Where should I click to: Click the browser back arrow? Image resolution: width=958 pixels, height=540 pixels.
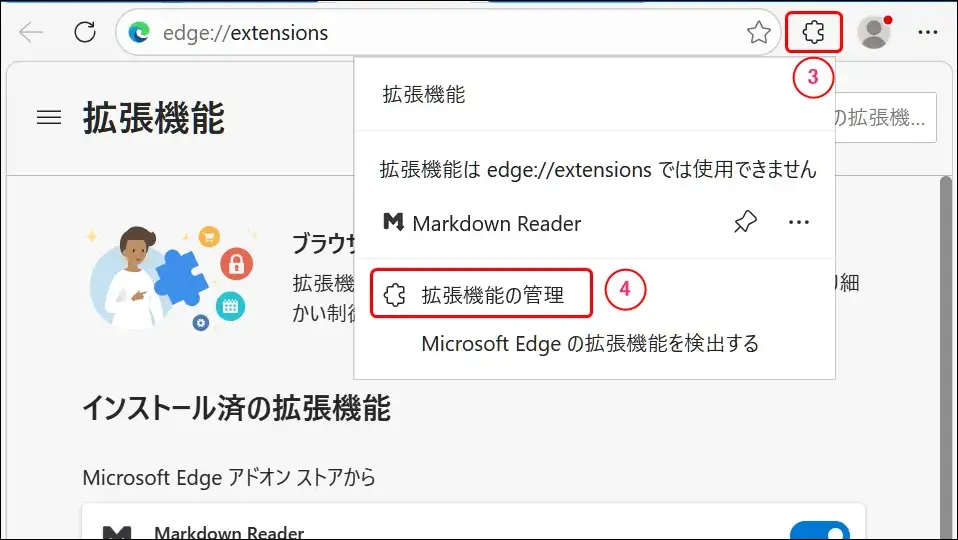[32, 33]
